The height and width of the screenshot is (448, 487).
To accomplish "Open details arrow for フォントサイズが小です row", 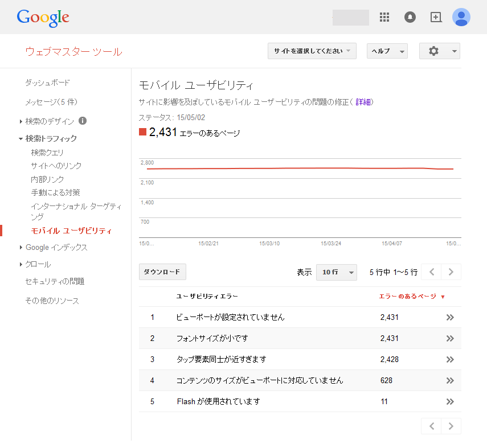I will coord(450,338).
